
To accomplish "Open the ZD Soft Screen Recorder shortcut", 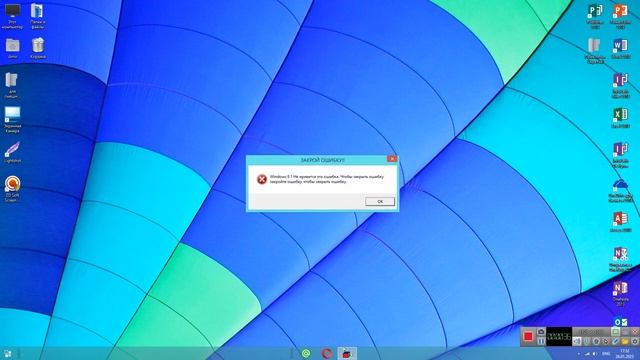I will point(12,188).
